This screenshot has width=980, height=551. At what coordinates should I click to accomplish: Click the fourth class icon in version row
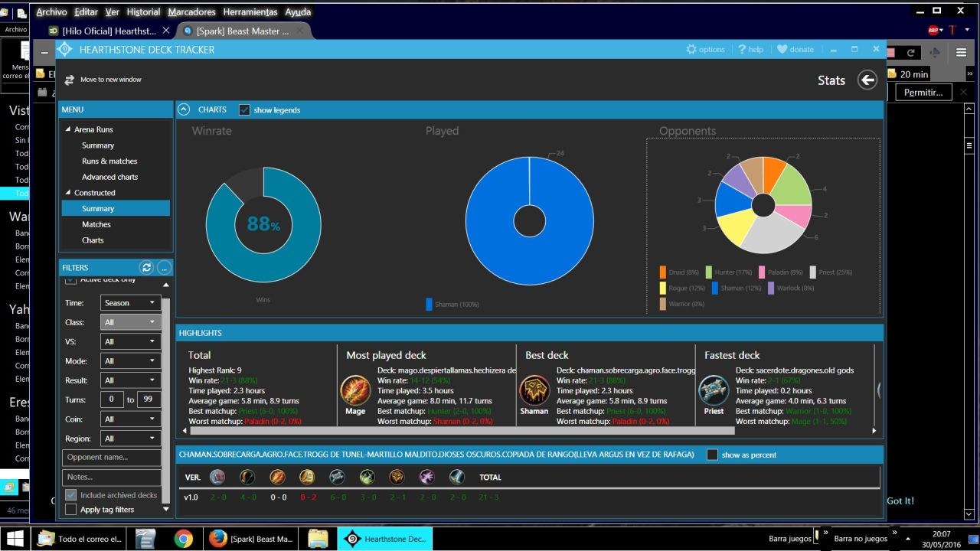(307, 477)
